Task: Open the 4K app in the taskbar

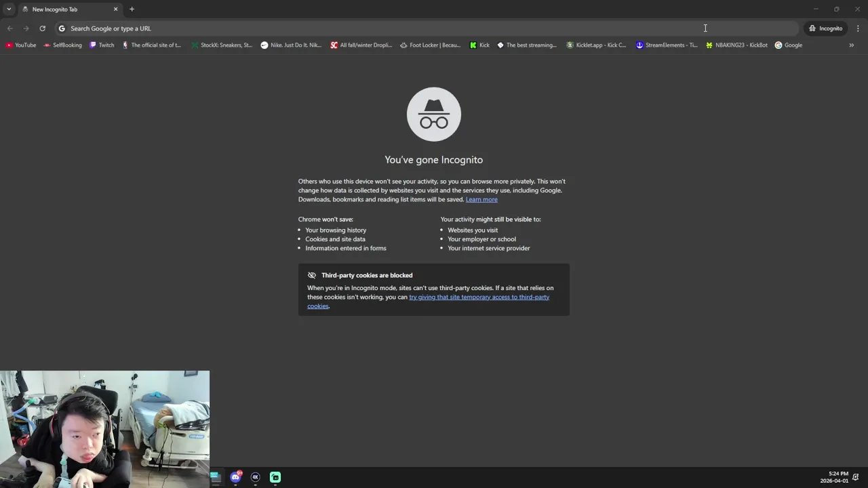Action: (x=255, y=477)
